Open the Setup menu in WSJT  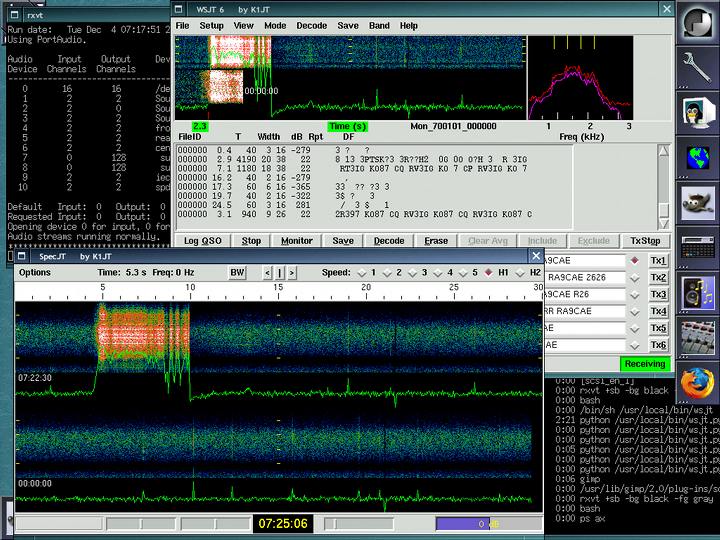pyautogui.click(x=211, y=26)
